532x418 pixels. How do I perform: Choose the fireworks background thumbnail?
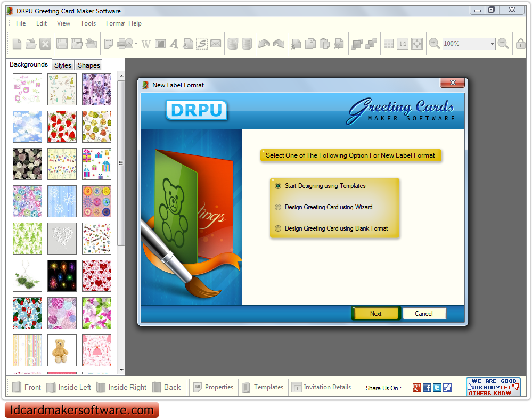(62, 276)
